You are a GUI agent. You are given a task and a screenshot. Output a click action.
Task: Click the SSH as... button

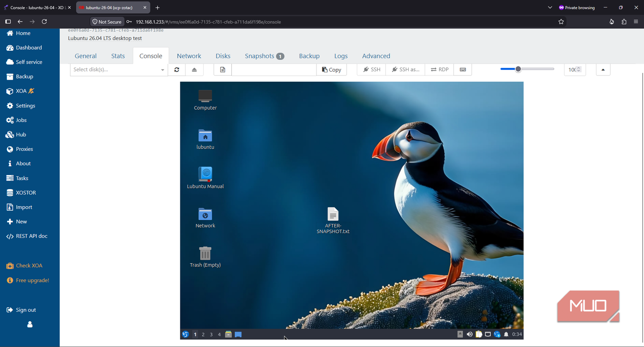406,70
